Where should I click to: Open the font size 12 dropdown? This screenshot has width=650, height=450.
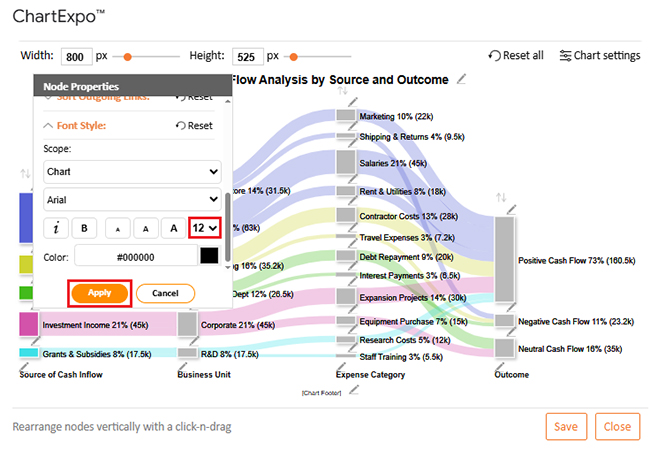(205, 228)
